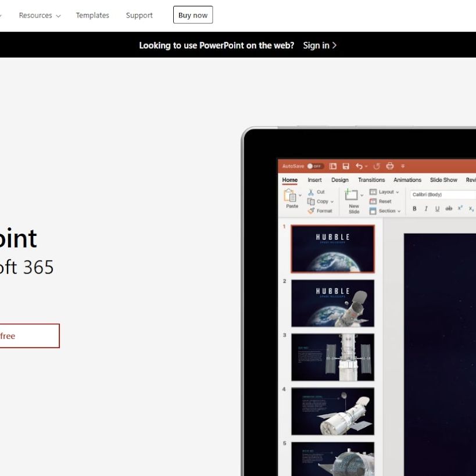Click the Layout icon

373,192
